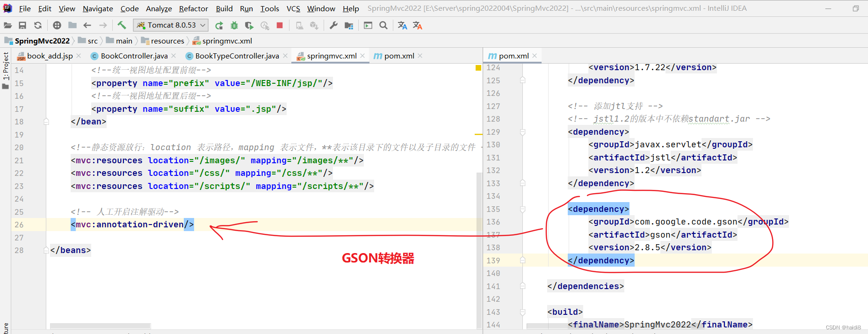
Task: Collapse the fold marker on line 139
Action: tap(523, 261)
